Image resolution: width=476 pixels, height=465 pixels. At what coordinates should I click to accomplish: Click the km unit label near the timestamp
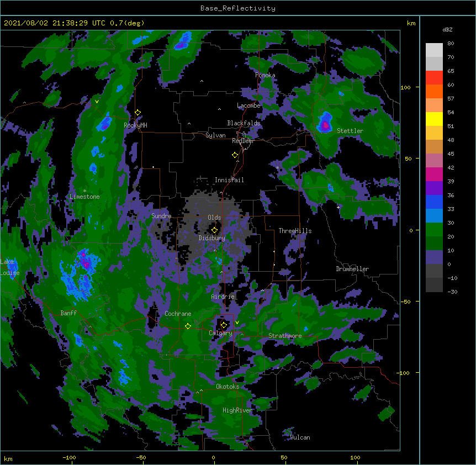click(x=411, y=23)
